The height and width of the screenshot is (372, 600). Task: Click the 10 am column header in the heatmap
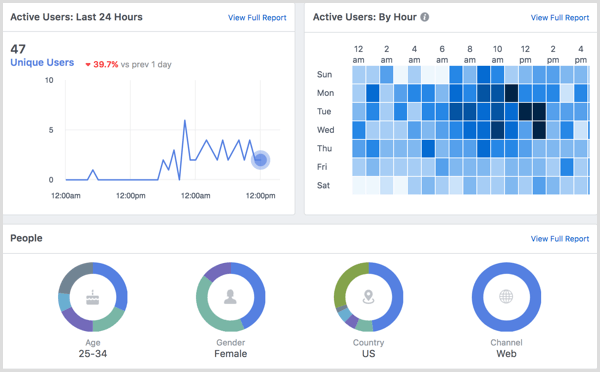497,54
